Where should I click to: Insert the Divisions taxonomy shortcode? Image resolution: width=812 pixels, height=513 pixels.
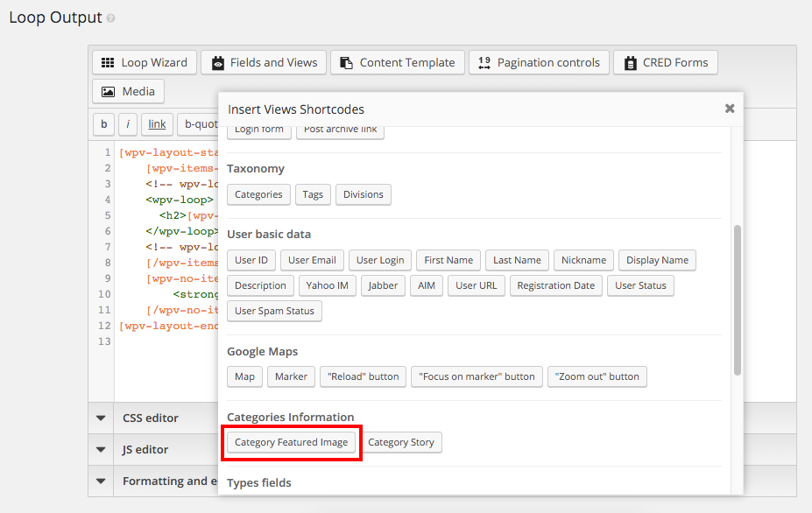363,194
